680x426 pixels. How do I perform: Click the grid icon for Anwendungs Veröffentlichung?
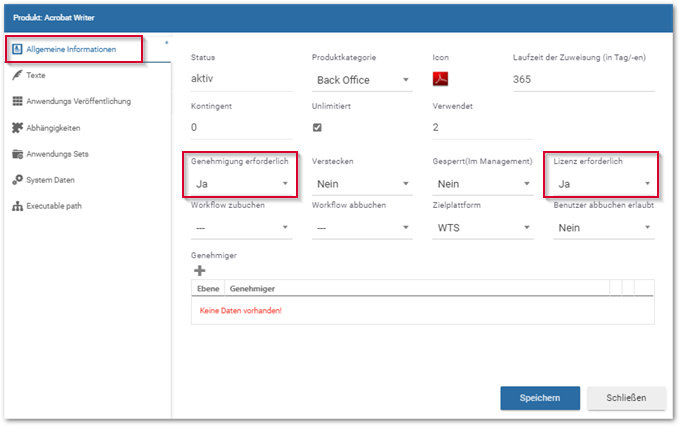tap(17, 101)
